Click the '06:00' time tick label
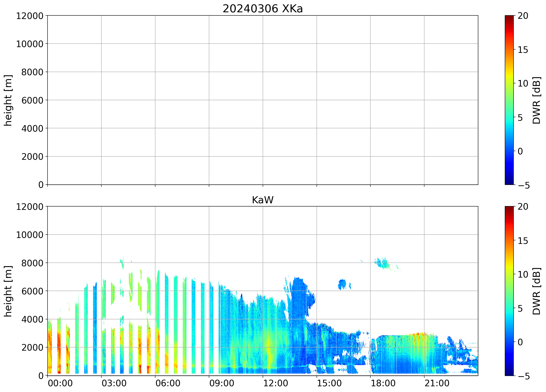This screenshot has height=392, width=546. 168,383
